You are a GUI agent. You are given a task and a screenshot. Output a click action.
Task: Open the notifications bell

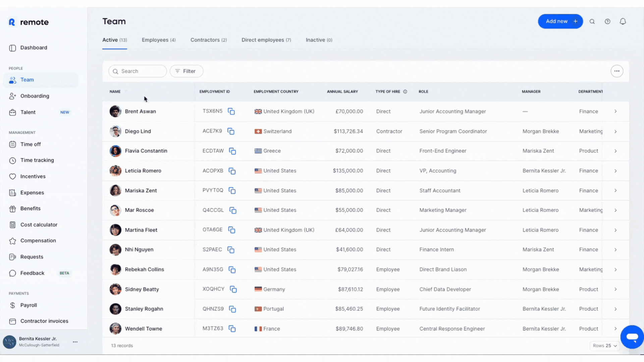(623, 21)
